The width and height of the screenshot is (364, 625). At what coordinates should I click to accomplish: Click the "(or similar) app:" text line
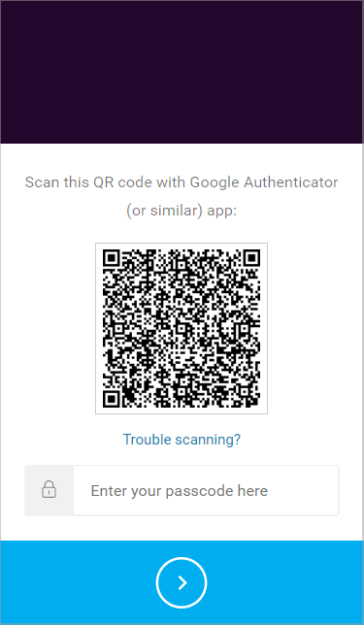182,211
